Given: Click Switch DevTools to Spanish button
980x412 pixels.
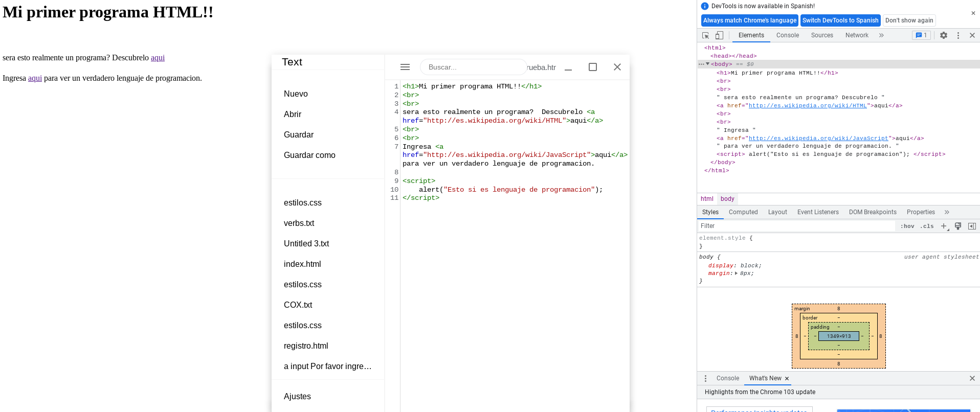Looking at the screenshot, I should (x=840, y=20).
